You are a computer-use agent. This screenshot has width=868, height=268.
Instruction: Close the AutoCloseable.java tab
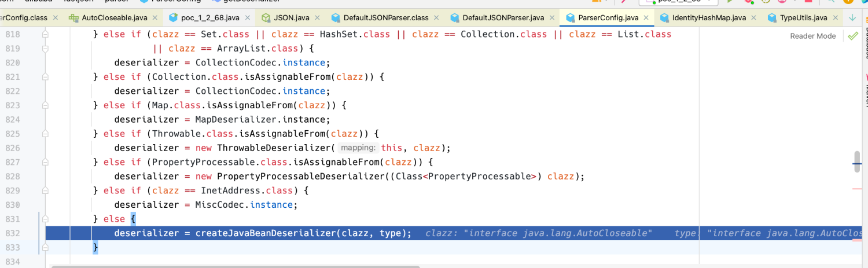coord(155,18)
